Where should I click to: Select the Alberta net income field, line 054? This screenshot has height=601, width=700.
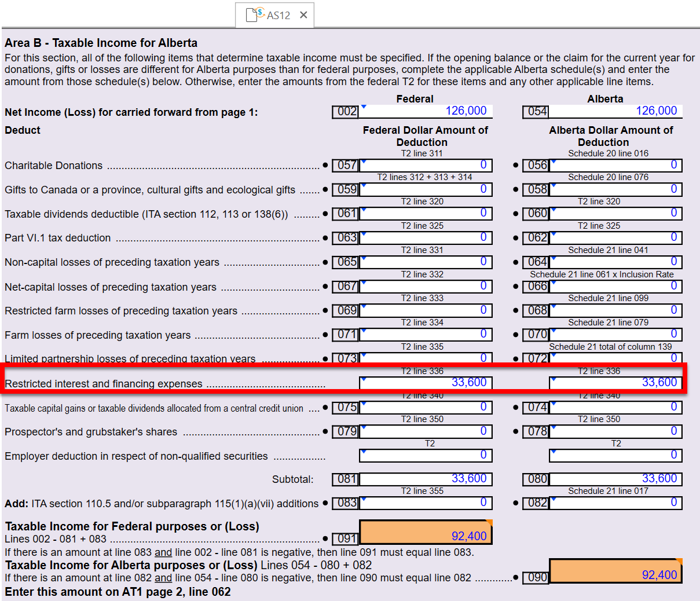tap(615, 111)
